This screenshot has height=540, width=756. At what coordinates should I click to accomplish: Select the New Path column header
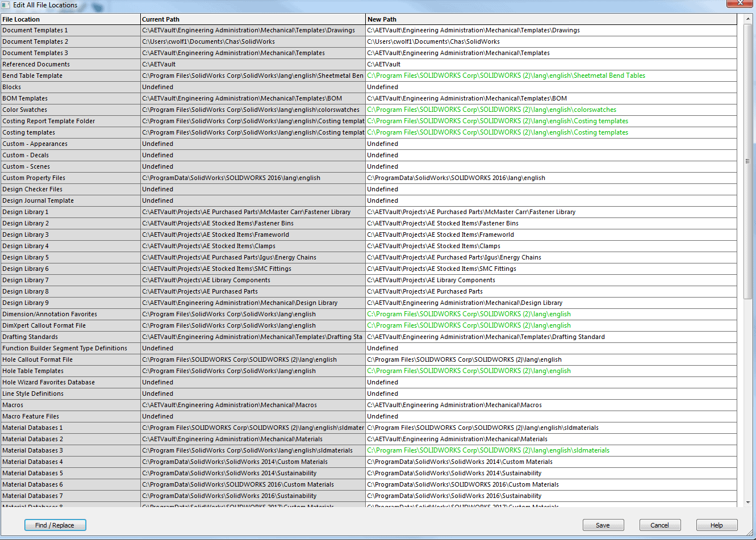(x=551, y=19)
